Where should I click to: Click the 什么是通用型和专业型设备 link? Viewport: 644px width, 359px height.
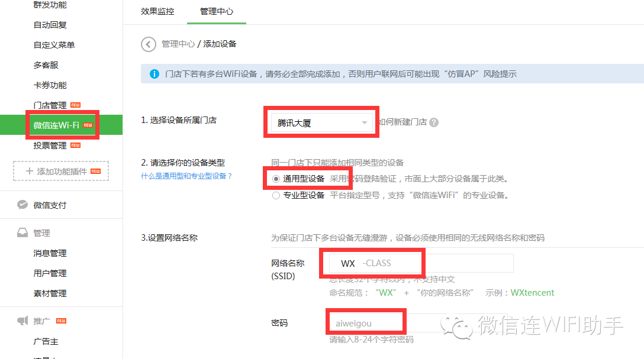(187, 176)
